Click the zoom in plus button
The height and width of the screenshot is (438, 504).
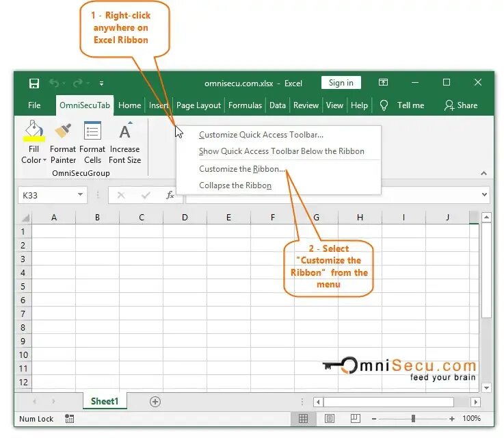(452, 419)
